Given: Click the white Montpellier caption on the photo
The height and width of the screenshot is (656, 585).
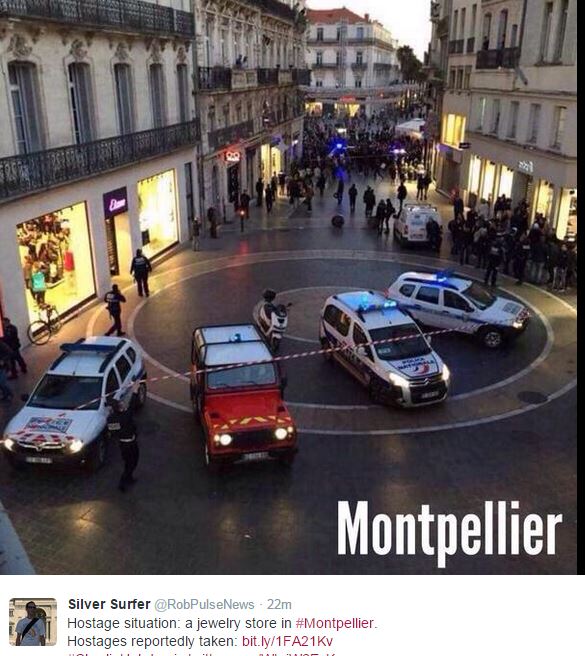Looking at the screenshot, I should click(x=449, y=532).
